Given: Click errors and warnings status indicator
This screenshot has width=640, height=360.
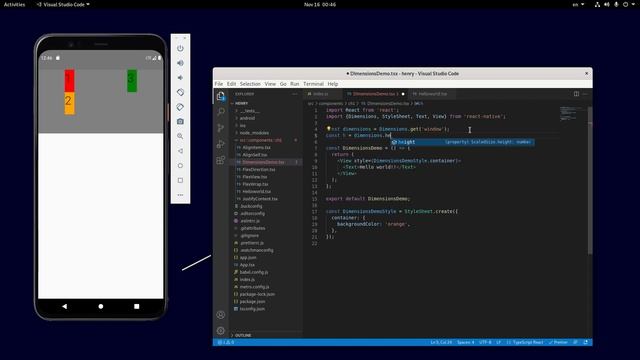Looking at the screenshot, I should pyautogui.click(x=226, y=342).
